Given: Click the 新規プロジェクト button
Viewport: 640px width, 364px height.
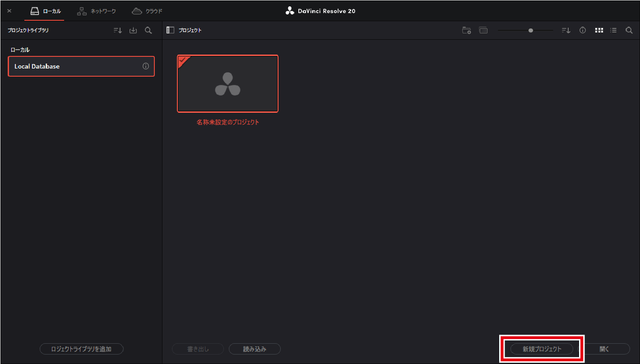Looking at the screenshot, I should click(542, 349).
